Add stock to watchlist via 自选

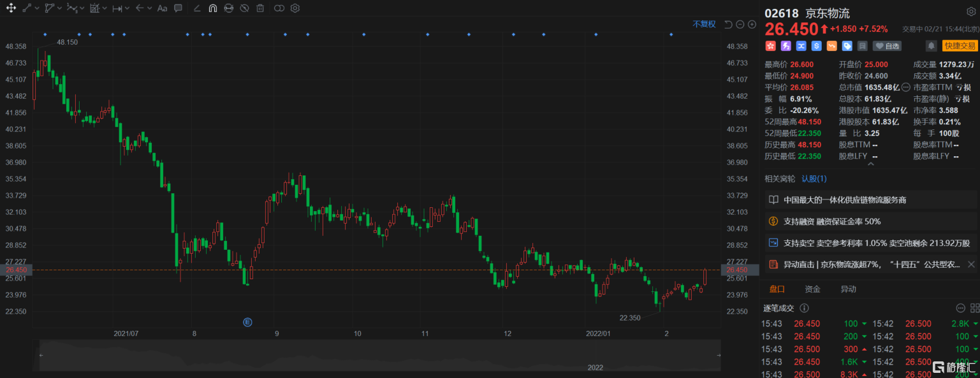(x=888, y=46)
